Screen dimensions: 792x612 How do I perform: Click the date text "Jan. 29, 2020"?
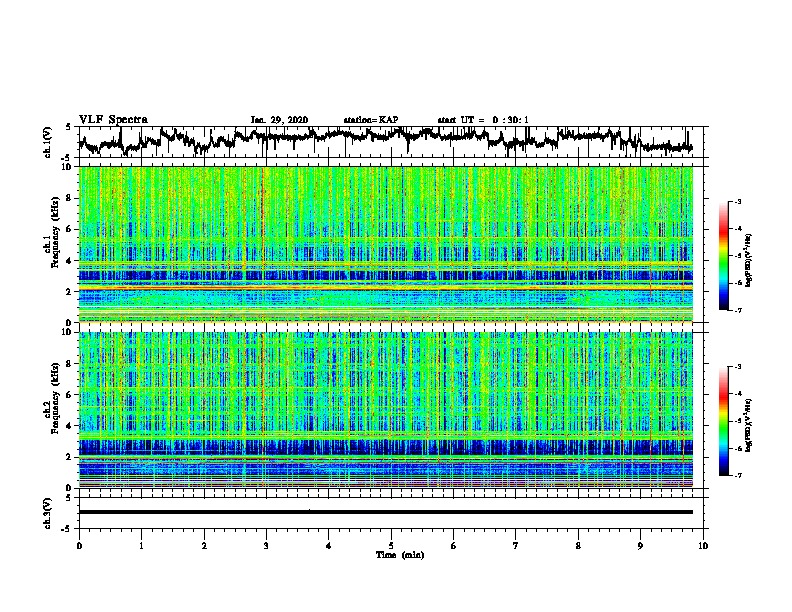(279, 120)
